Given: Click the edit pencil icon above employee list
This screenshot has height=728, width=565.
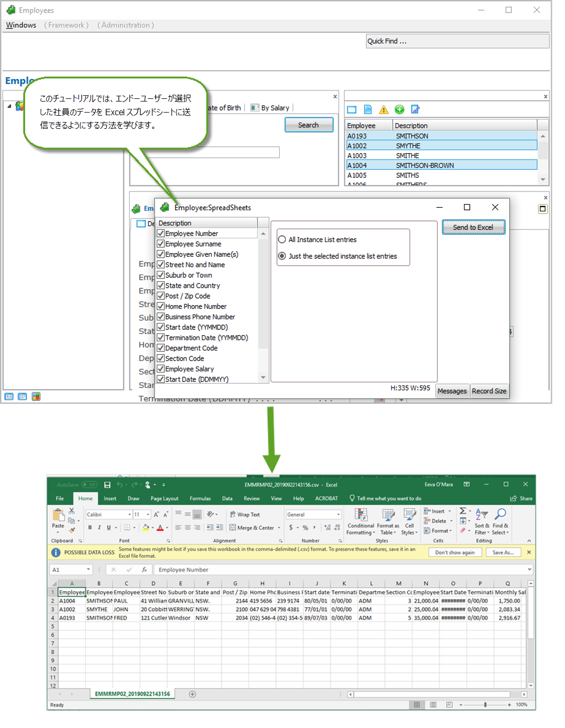Looking at the screenshot, I should click(415, 109).
